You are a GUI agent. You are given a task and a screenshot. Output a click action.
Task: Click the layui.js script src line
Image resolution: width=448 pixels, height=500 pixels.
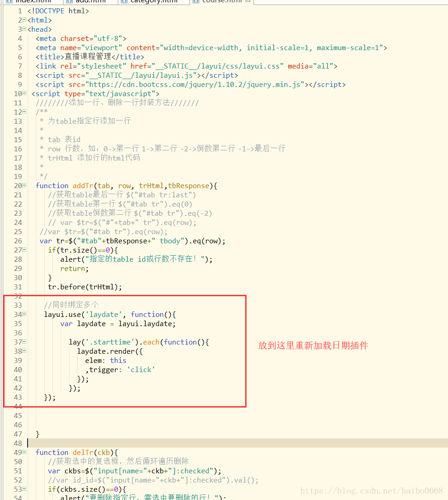tap(137, 75)
